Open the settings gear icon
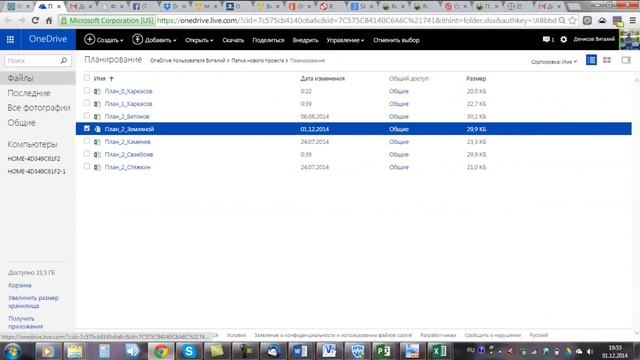The image size is (640, 360). tap(563, 40)
